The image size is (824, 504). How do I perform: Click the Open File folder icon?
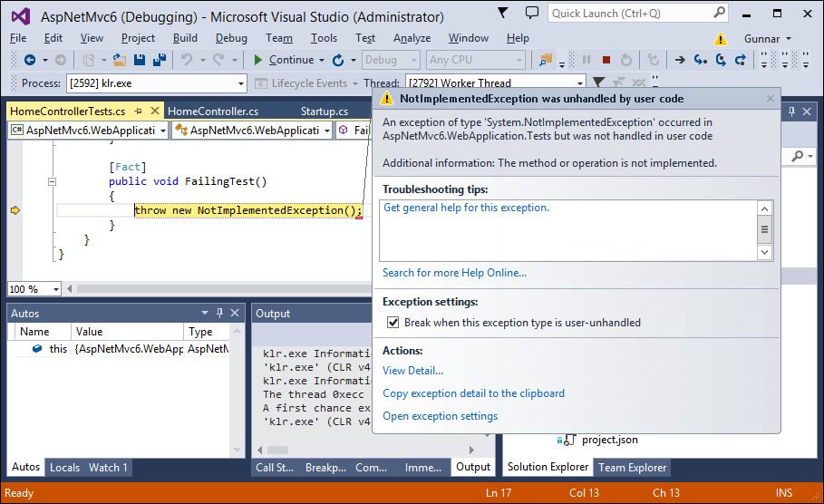tap(120, 60)
